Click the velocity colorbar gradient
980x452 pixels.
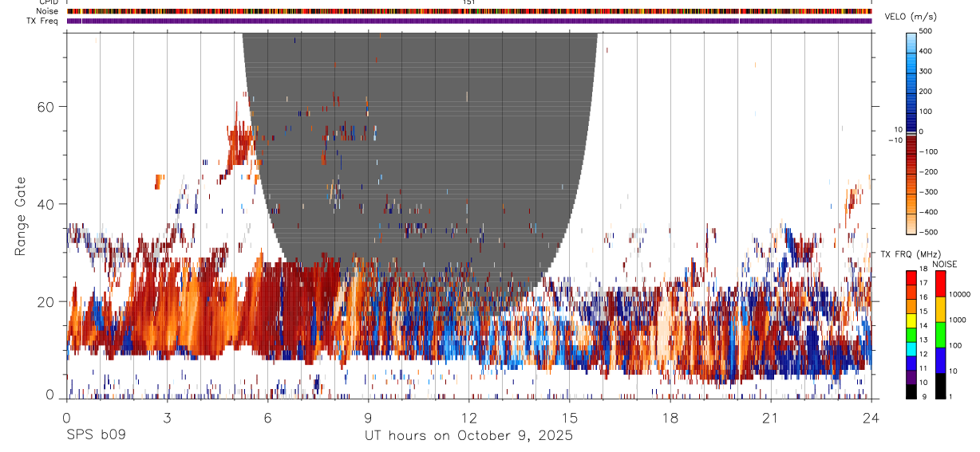[911, 132]
